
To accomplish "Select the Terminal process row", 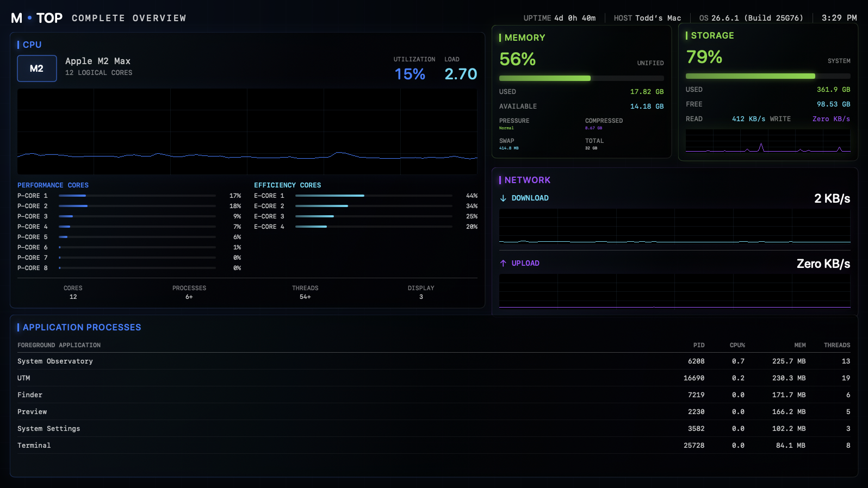I will click(x=434, y=446).
